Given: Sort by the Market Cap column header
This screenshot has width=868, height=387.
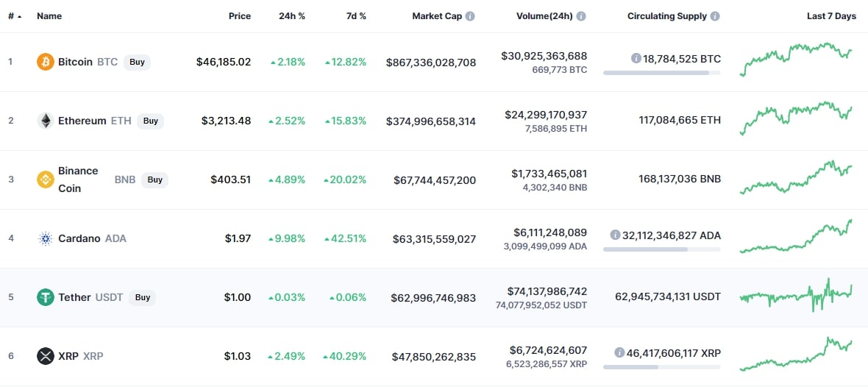Looking at the screenshot, I should pyautogui.click(x=438, y=16).
